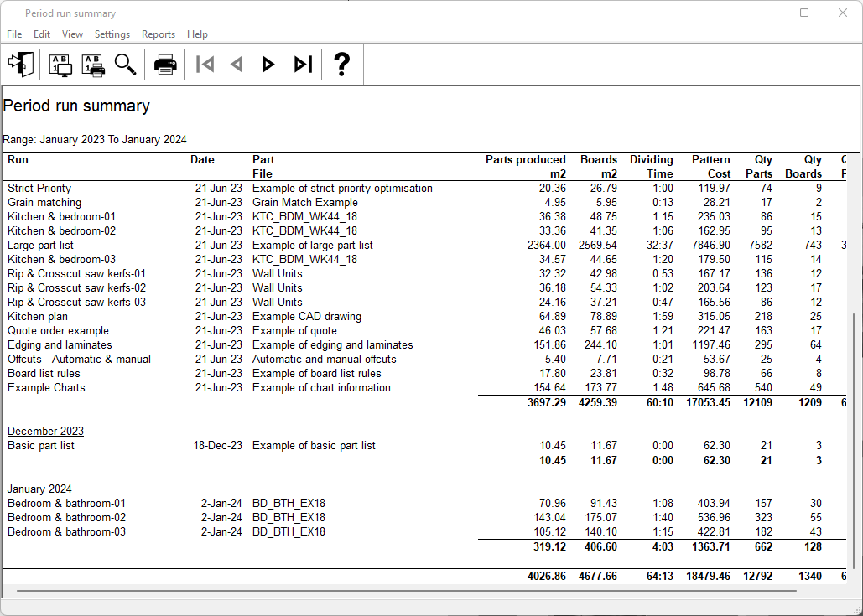Click part file Automatic and manual offcuts
This screenshot has width=863, height=616.
pos(325,360)
